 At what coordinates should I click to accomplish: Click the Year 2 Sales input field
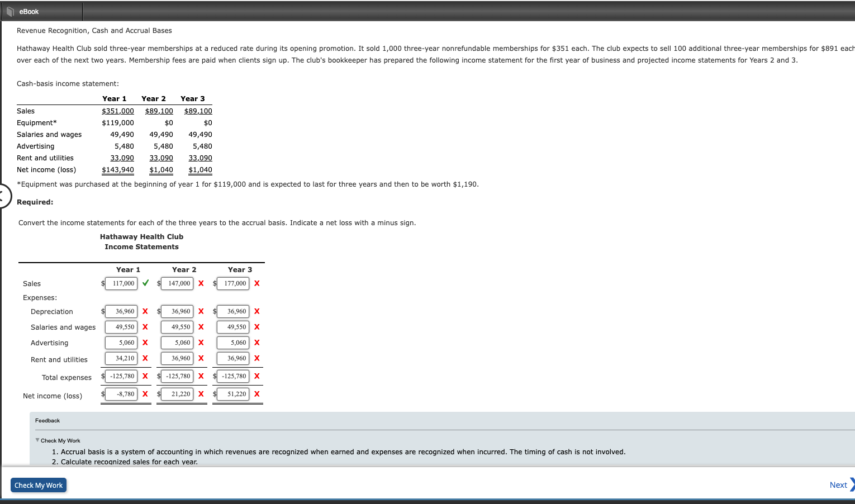click(177, 283)
